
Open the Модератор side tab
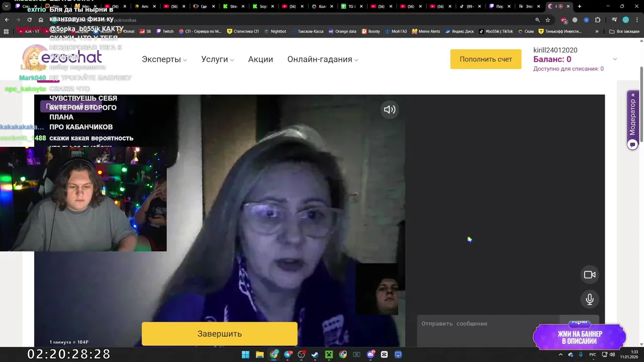coord(633,117)
